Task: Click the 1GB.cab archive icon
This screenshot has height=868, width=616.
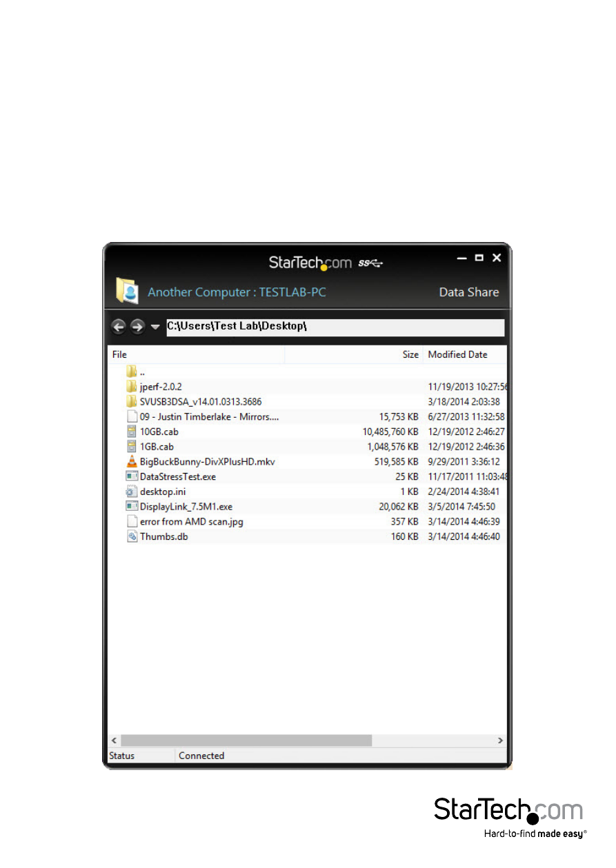Action: (132, 446)
